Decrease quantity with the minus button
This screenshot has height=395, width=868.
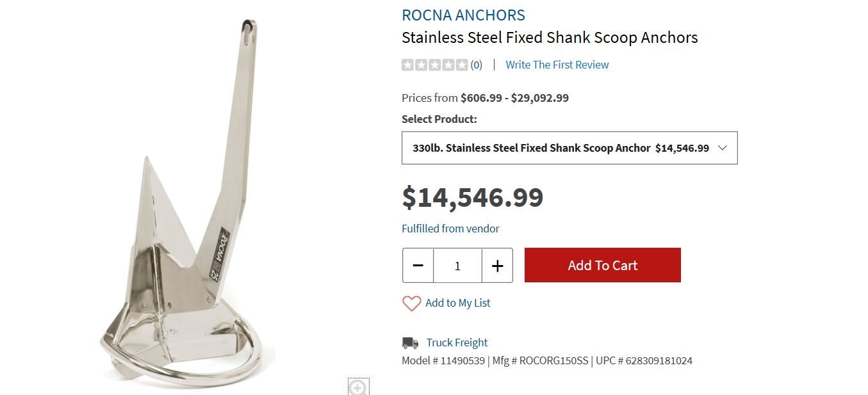point(418,266)
